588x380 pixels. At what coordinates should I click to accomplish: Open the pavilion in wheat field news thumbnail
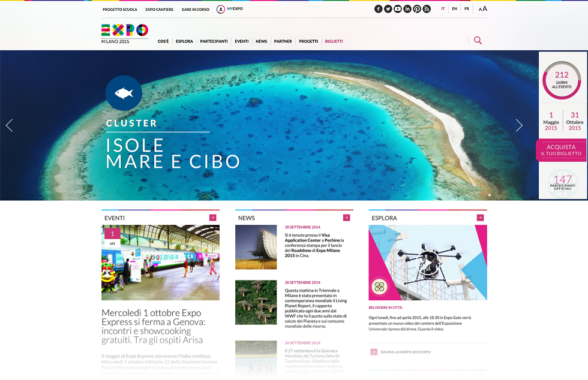(256, 247)
